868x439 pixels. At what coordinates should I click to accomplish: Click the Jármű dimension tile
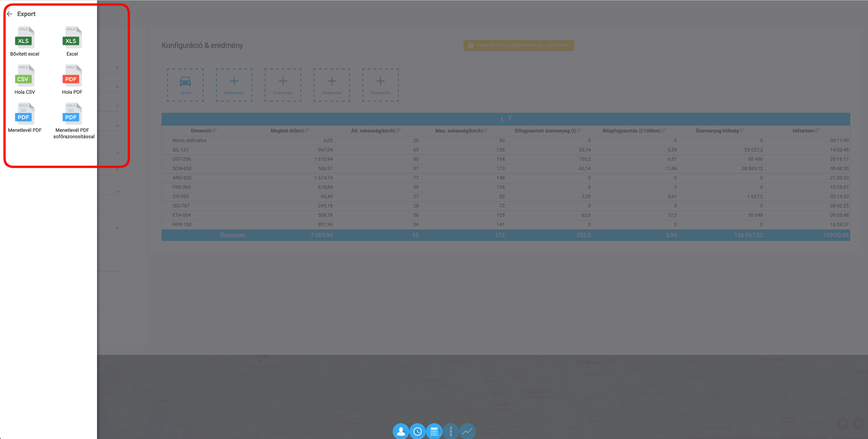pos(185,85)
